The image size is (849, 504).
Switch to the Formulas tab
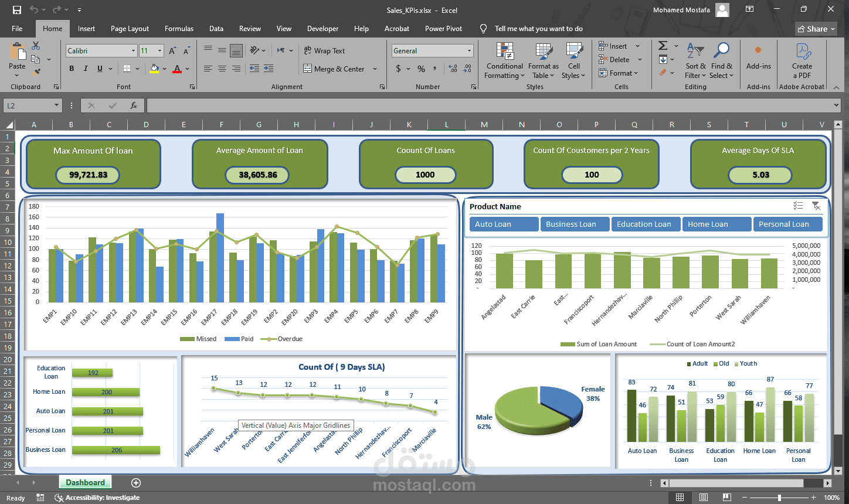pyautogui.click(x=179, y=29)
